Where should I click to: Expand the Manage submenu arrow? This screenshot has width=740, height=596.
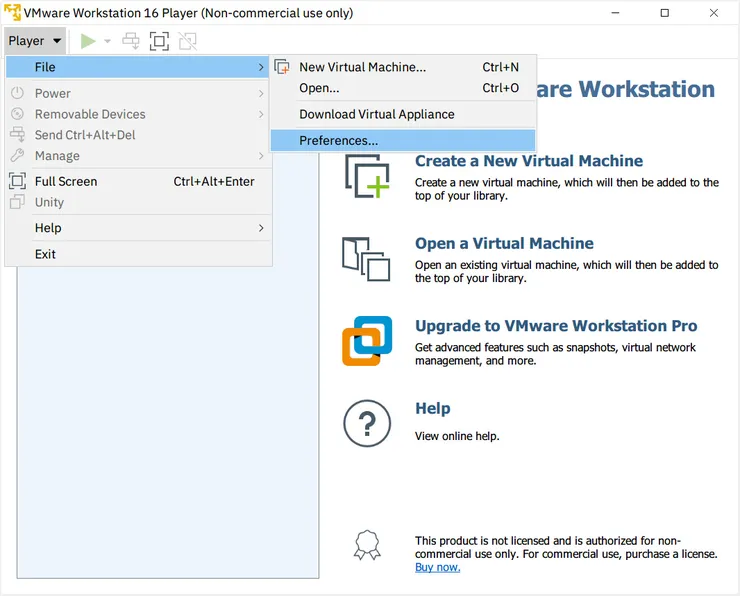(261, 156)
